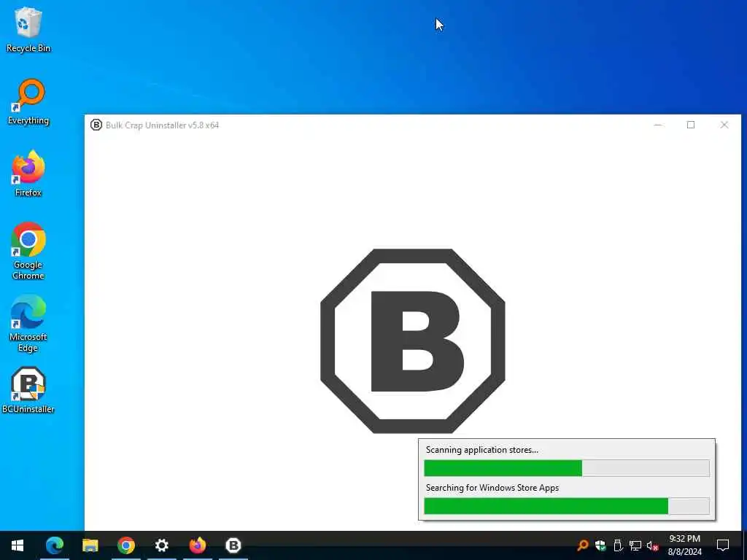
Task: Click the 'Scanning application stores...' label
Action: click(x=481, y=449)
